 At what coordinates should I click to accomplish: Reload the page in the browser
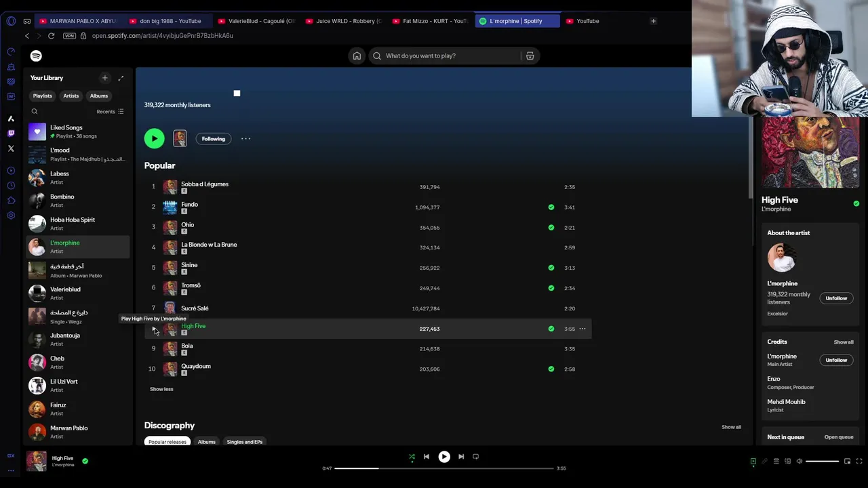click(x=51, y=35)
